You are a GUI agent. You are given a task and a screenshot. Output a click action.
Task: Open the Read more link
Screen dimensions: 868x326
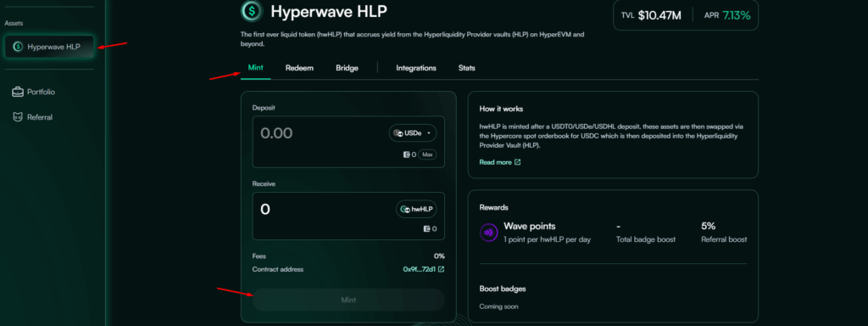(500, 162)
